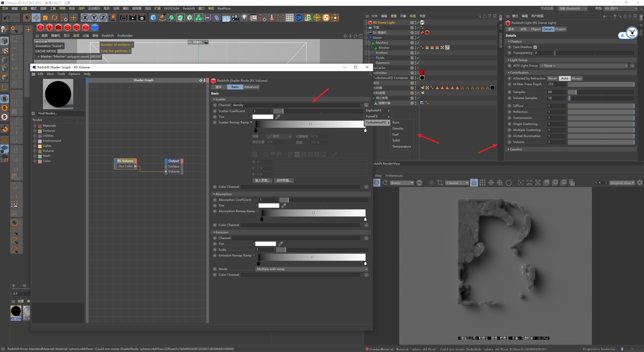Viewport: 644px width, 352px height.
Task: Choose Density from TurbulenceFD submenu
Action: pos(398,128)
